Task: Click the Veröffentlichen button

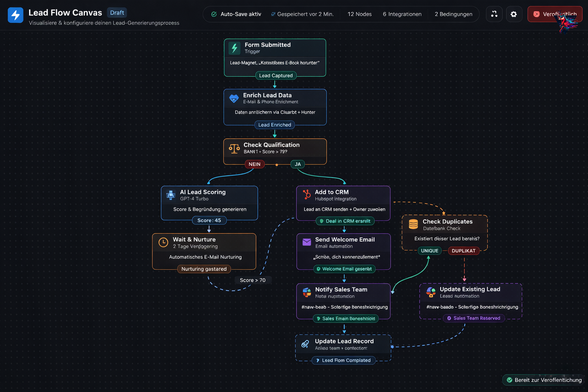Action: point(555,14)
